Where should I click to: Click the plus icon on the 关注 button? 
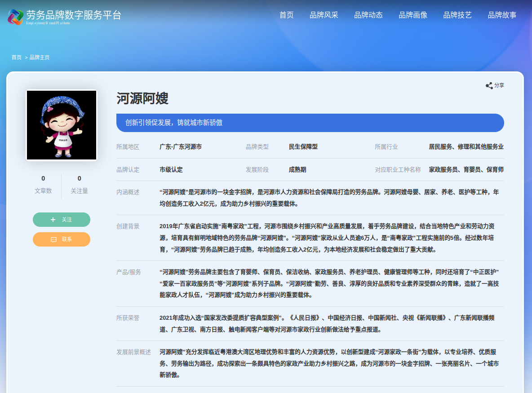click(54, 220)
